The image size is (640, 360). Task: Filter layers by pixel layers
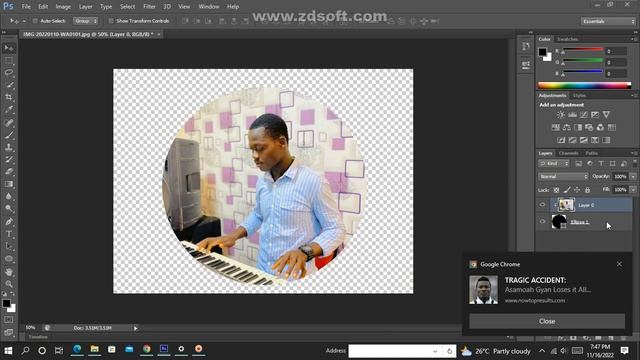578,164
